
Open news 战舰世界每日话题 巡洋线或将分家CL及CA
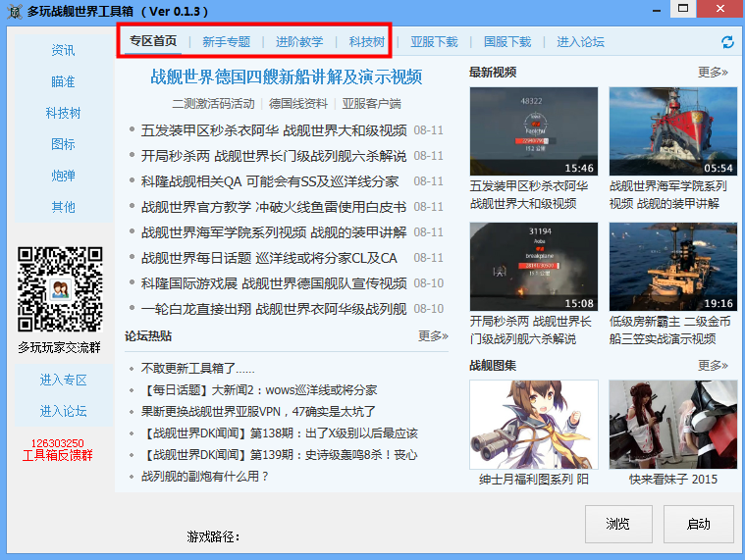point(269,258)
